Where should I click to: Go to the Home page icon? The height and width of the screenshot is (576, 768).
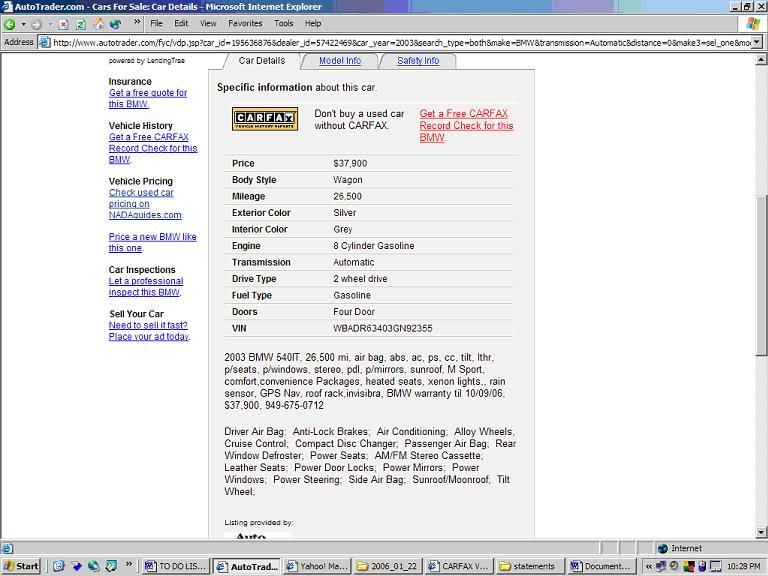coord(98,24)
